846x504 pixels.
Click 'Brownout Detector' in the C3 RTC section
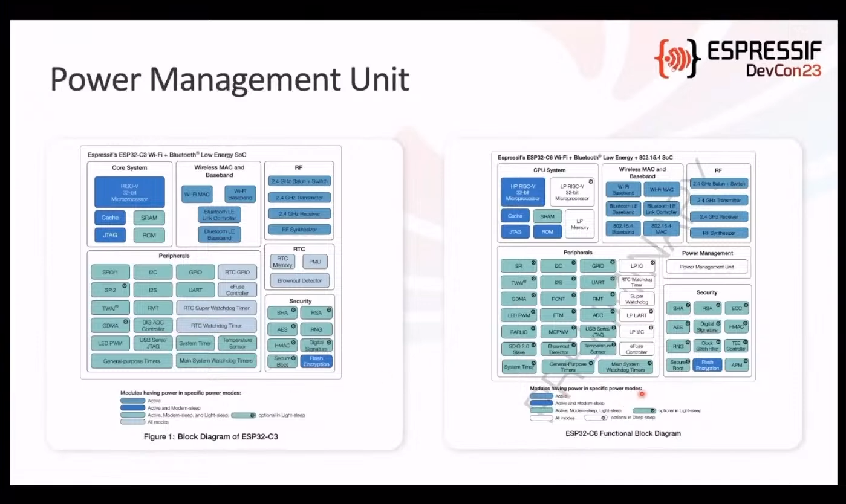[300, 280]
